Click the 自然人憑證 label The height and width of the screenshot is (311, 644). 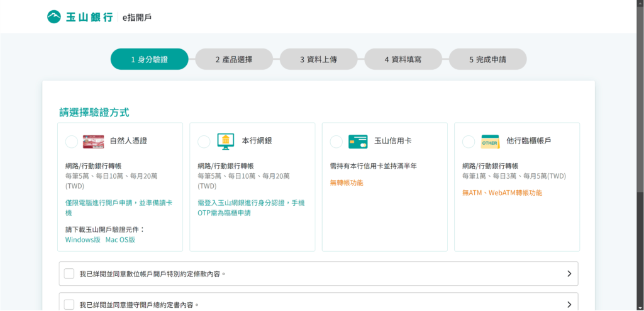pos(128,141)
